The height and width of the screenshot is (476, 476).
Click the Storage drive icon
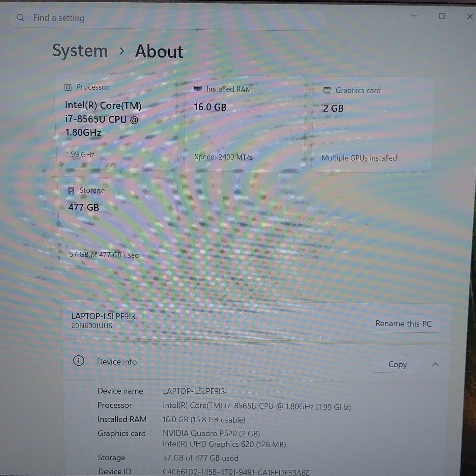point(71,190)
